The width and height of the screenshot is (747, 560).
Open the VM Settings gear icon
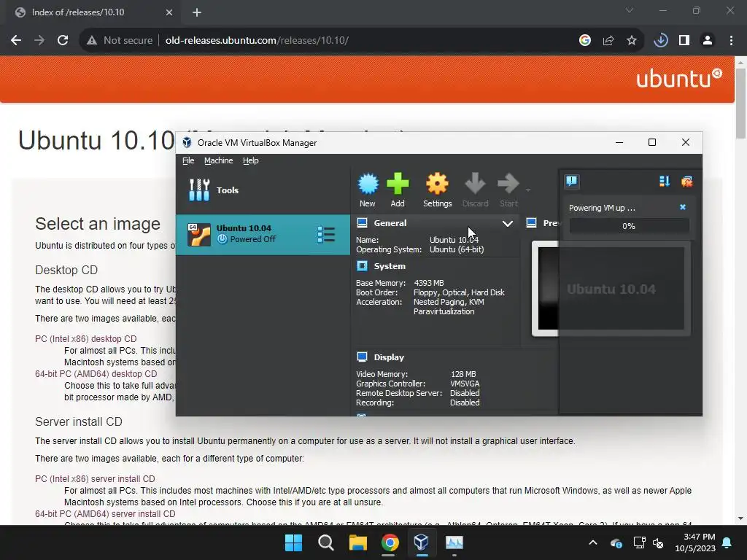point(437,184)
